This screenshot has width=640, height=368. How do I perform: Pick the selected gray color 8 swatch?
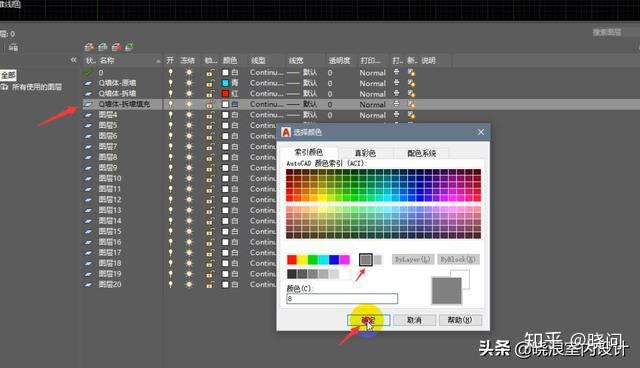pos(366,259)
